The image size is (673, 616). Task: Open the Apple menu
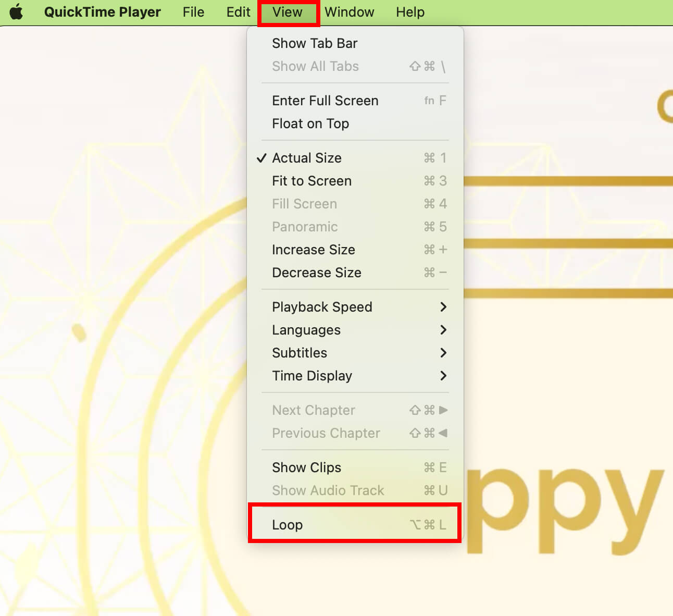[17, 12]
